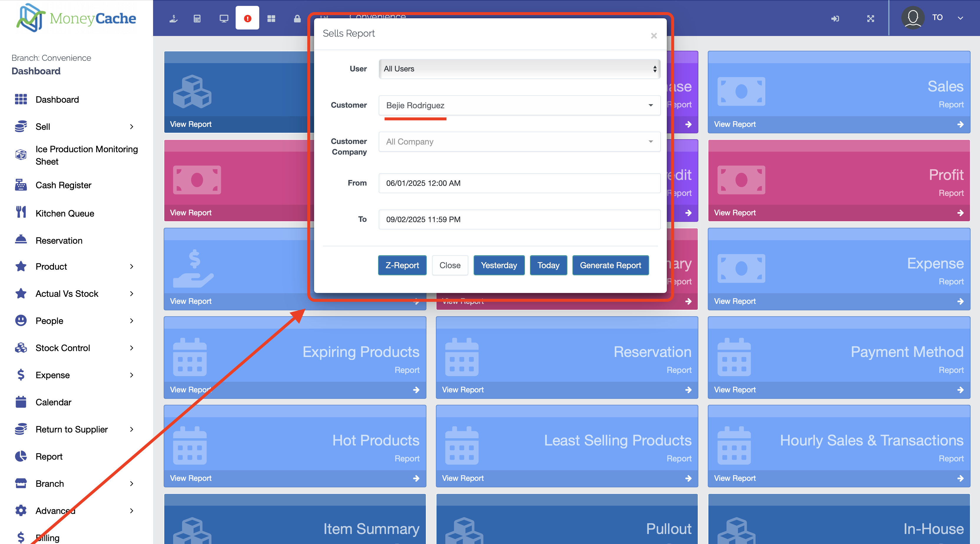980x544 pixels.
Task: Click the sign-in arrow icon in header
Action: (x=835, y=18)
